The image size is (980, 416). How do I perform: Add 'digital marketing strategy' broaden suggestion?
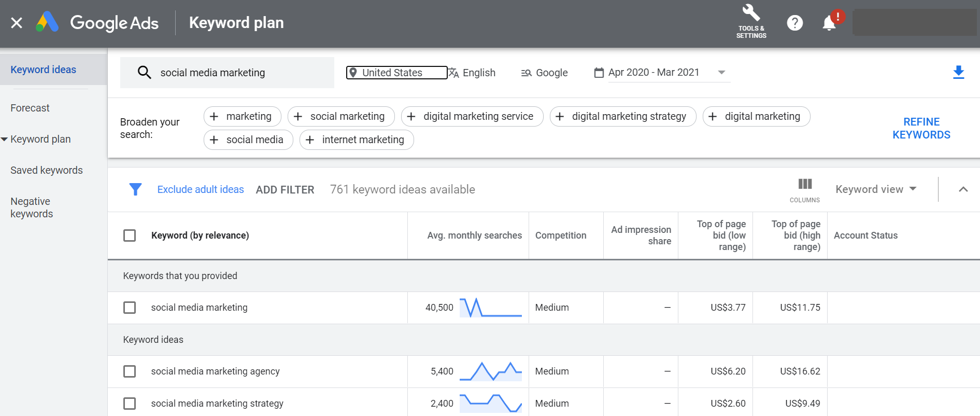pyautogui.click(x=623, y=116)
